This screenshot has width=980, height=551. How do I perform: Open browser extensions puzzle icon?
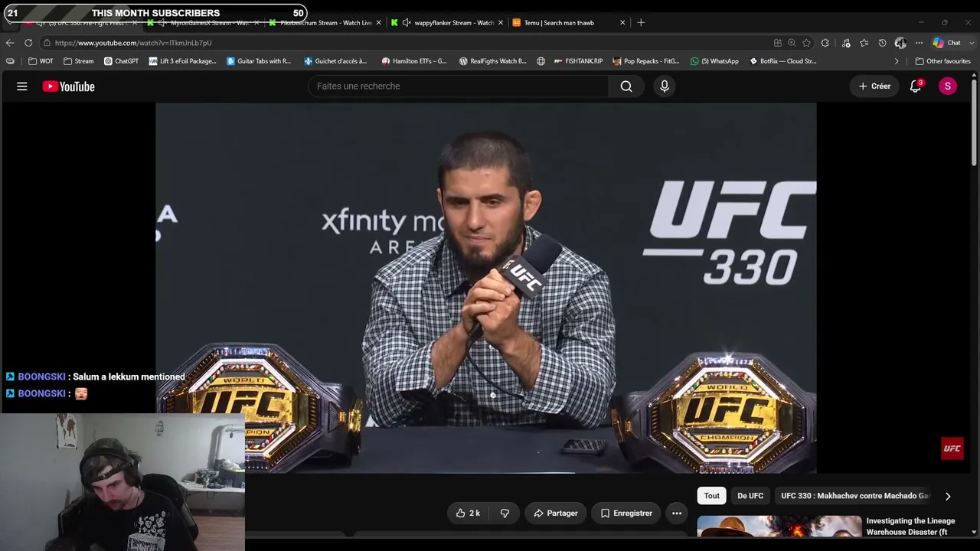[825, 43]
